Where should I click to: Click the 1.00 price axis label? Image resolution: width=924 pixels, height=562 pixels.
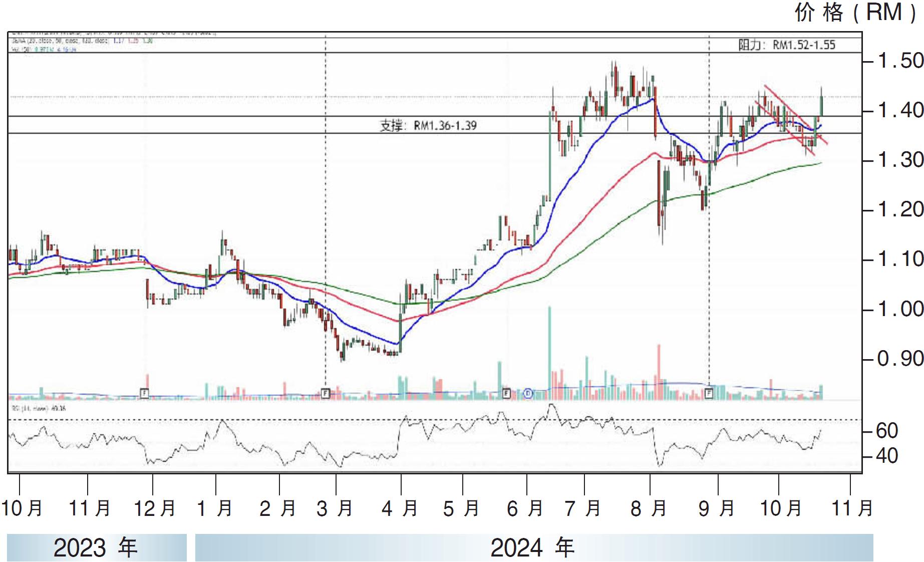tap(900, 309)
